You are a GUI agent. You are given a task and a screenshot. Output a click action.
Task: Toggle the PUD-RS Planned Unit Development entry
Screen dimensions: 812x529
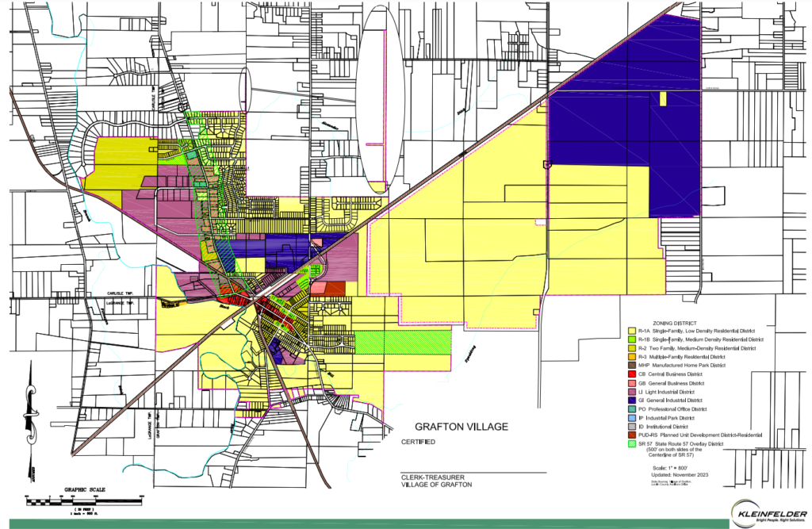(x=631, y=435)
